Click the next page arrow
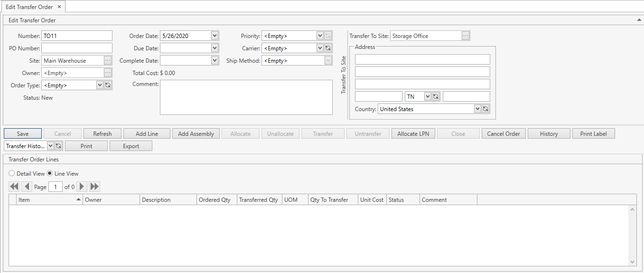 pyautogui.click(x=82, y=187)
